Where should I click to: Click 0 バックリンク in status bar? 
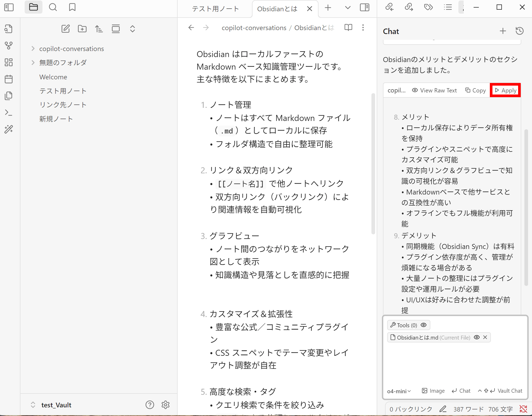[411, 409]
